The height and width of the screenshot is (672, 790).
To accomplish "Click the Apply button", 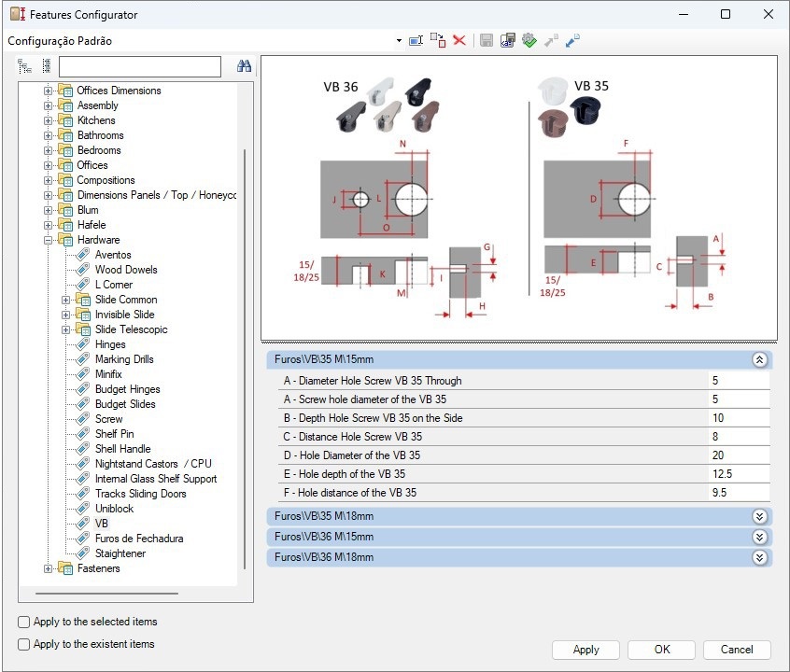I will tap(585, 650).
